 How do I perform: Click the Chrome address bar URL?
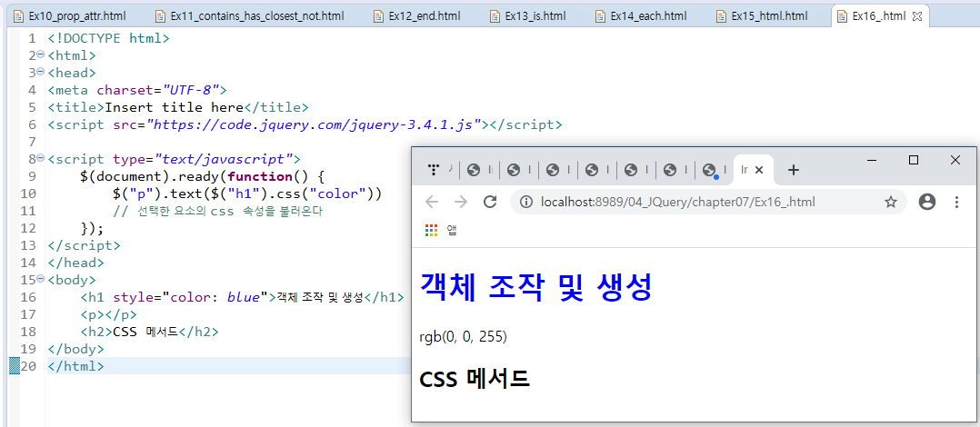pyautogui.click(x=678, y=202)
